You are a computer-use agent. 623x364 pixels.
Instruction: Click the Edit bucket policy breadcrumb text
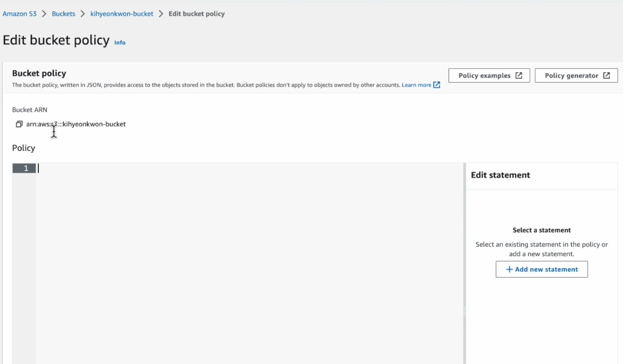point(197,14)
